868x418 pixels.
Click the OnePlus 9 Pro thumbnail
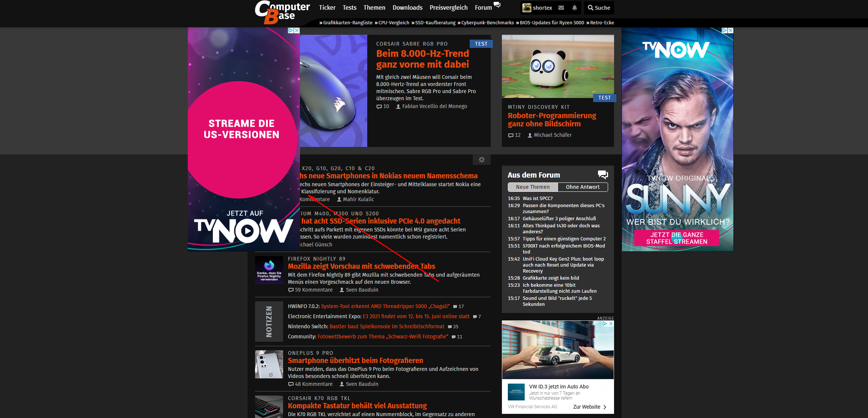269,364
